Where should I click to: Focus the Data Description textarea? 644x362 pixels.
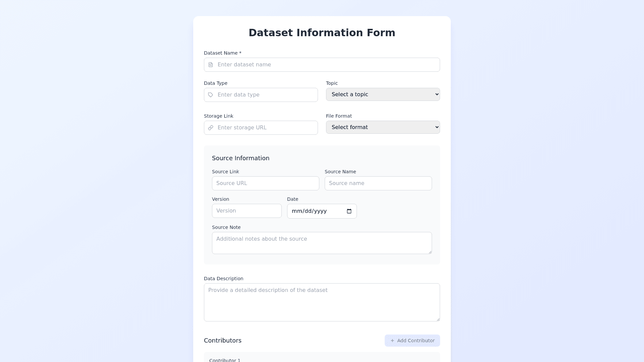(321, 302)
